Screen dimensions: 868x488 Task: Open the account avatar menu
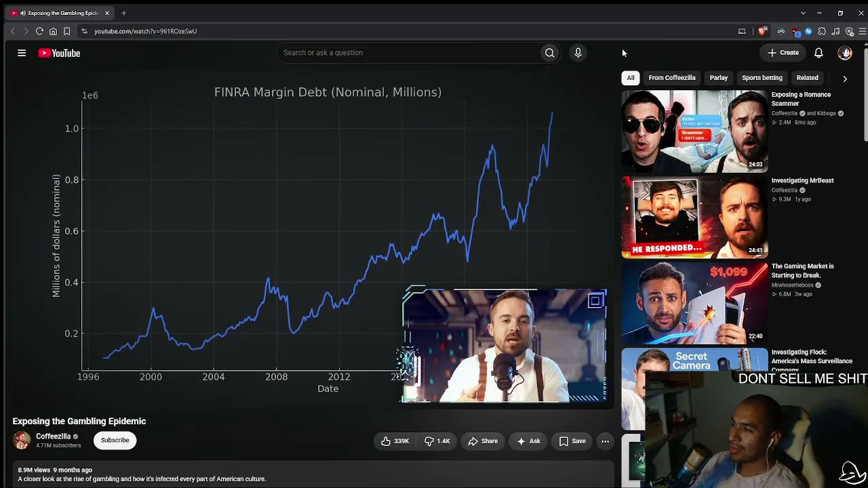[845, 53]
